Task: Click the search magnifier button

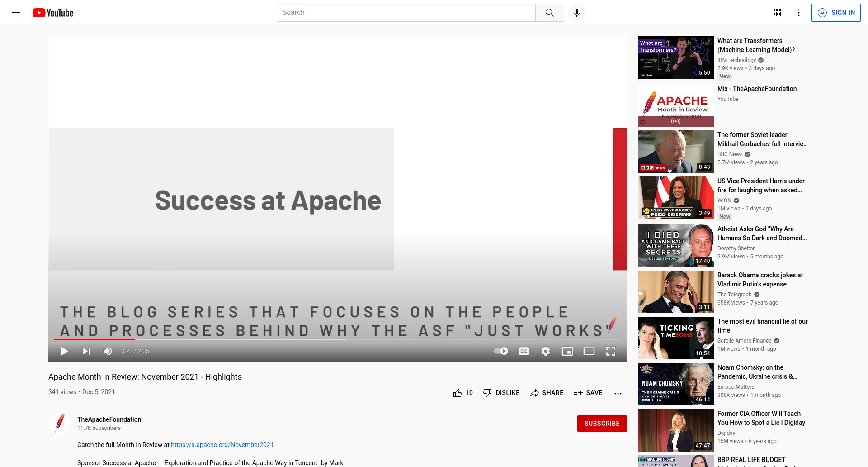Action: pos(549,13)
